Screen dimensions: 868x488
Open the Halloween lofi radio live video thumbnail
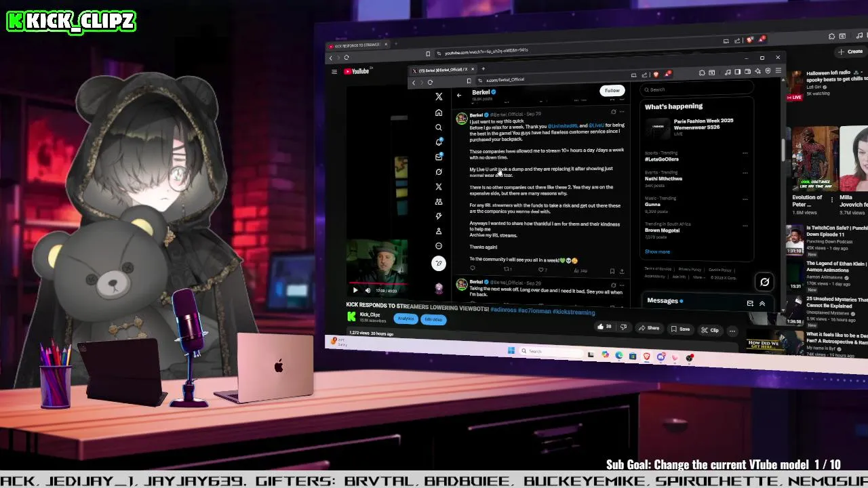(795, 85)
